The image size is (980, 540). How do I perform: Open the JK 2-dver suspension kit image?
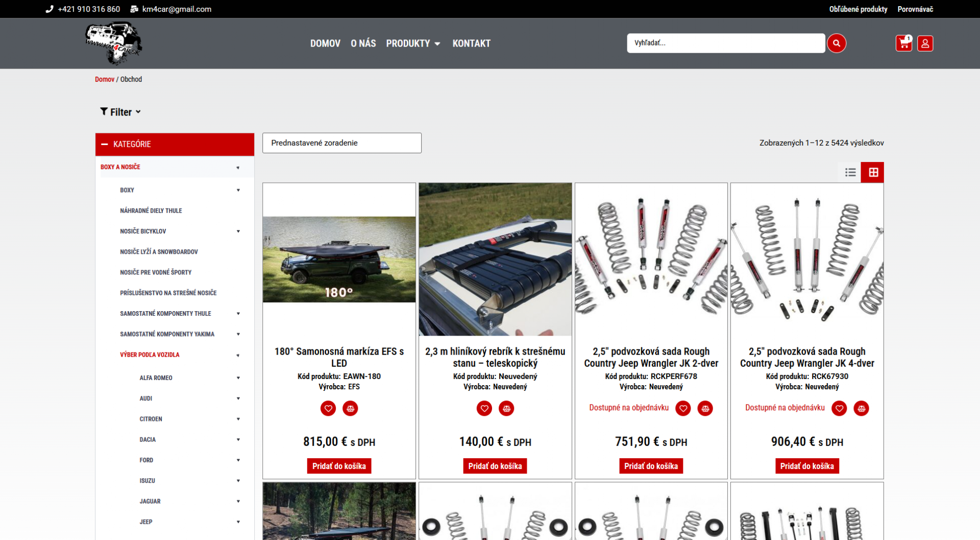point(651,260)
